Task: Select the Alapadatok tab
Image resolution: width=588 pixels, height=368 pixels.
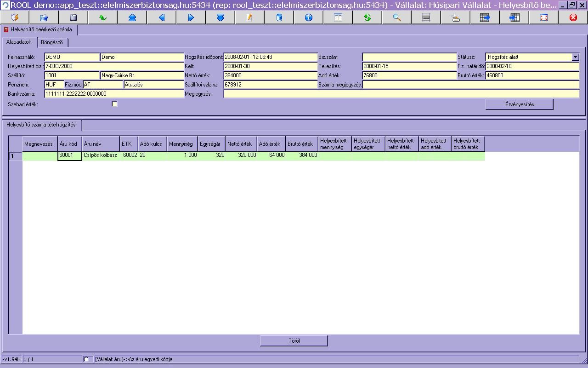Action: click(19, 42)
